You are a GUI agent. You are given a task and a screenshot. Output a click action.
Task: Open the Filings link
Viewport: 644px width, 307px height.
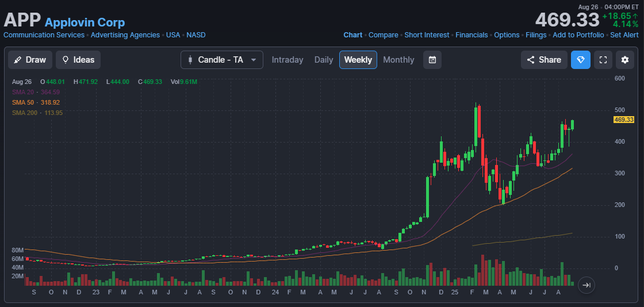point(536,35)
